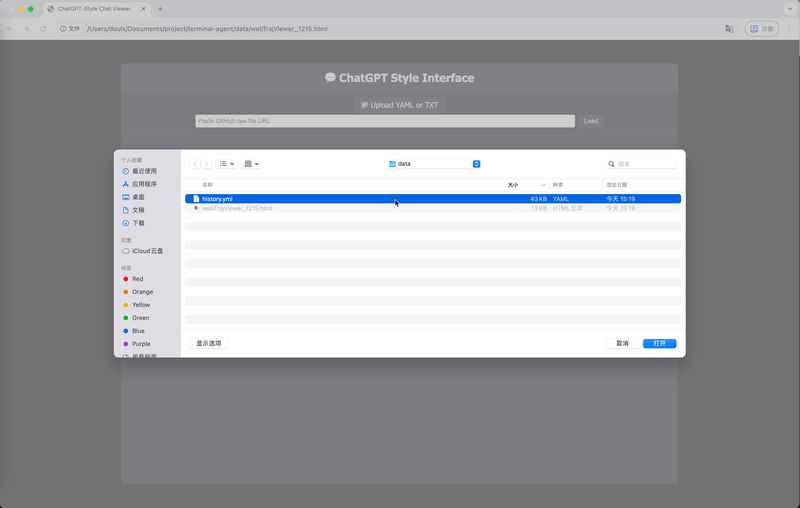Select webTrajViewer_1215.html file row

pyautogui.click(x=433, y=208)
